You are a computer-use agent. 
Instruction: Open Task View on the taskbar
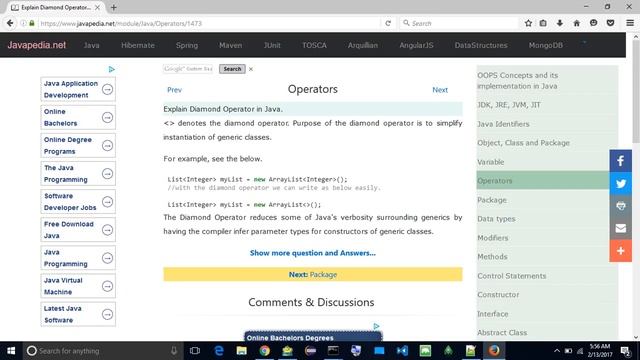coord(195,351)
